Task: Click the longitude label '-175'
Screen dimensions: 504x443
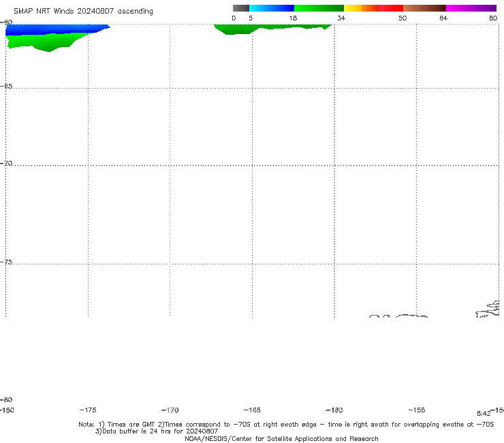Action: click(x=88, y=410)
